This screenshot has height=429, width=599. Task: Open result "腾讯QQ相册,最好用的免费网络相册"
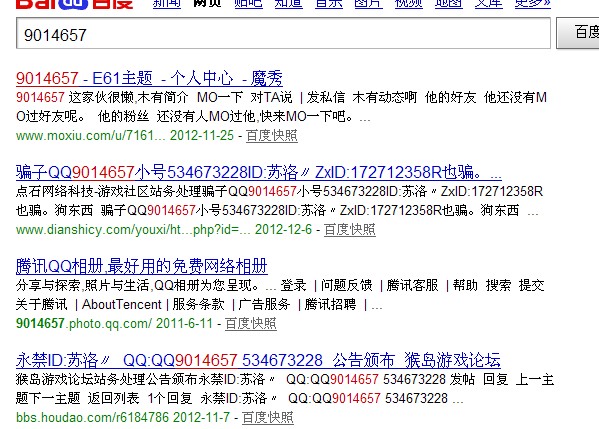click(x=142, y=266)
